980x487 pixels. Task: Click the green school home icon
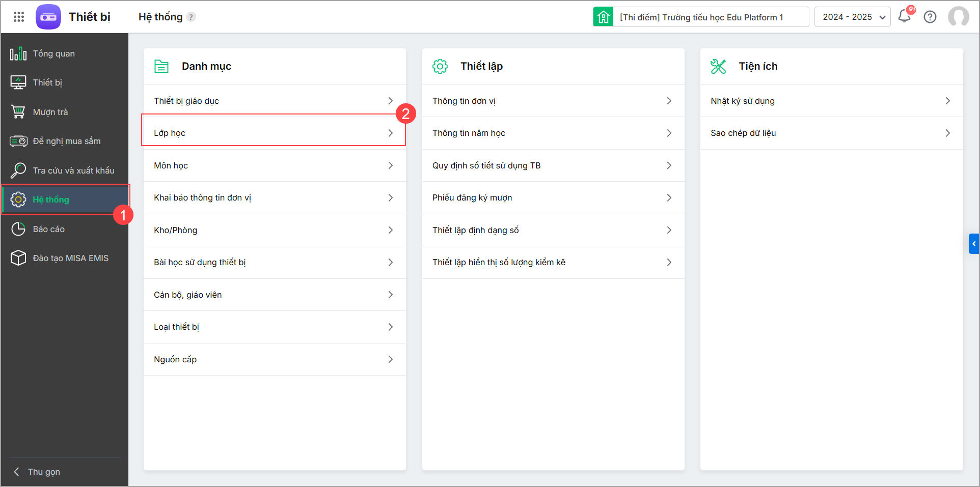pos(603,17)
